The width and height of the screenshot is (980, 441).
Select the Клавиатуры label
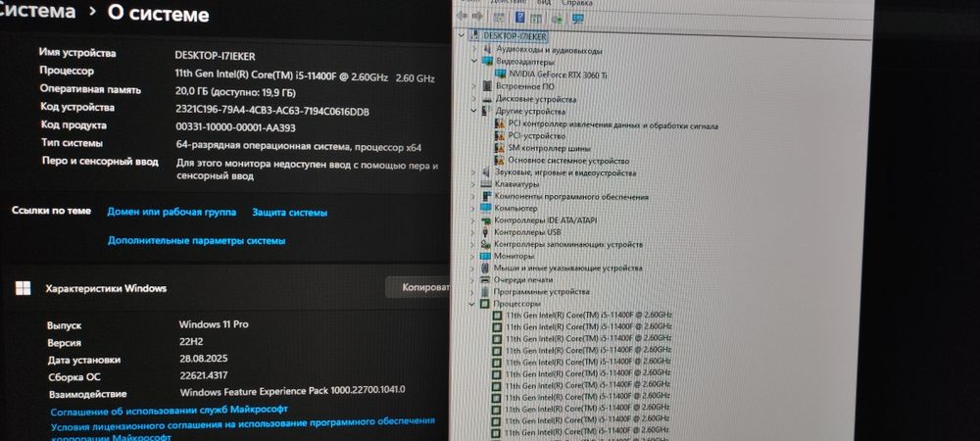pos(516,184)
